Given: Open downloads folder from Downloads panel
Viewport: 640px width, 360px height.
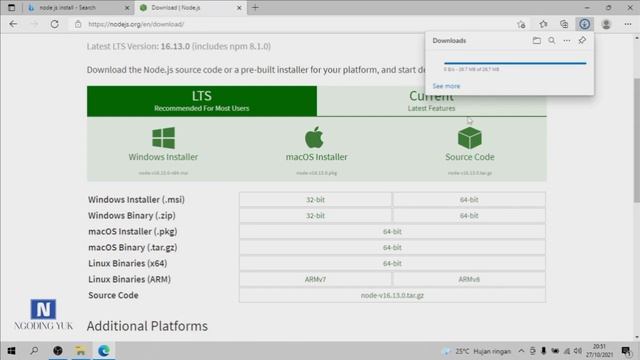Looking at the screenshot, I should (x=537, y=40).
